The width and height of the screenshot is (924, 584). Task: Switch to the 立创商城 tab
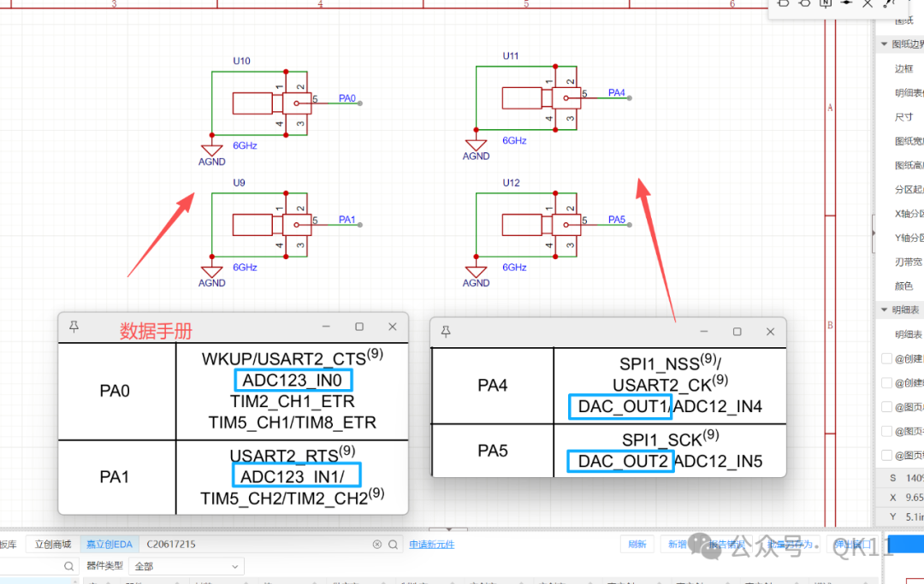point(52,545)
